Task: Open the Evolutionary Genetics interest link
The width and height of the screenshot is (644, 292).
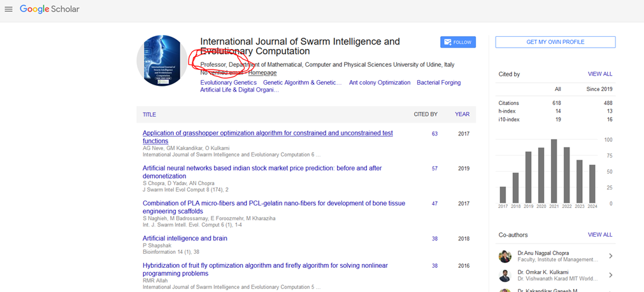Action: 228,83
